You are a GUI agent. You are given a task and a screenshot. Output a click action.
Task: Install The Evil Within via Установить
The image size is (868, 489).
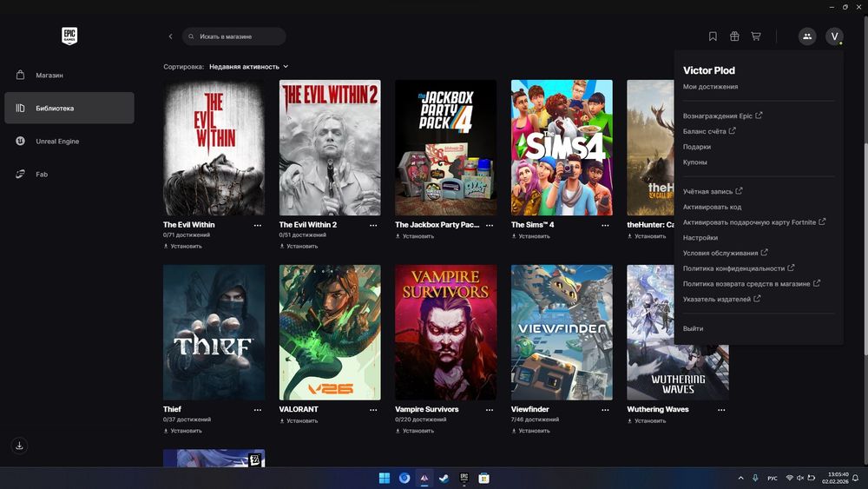(x=182, y=246)
